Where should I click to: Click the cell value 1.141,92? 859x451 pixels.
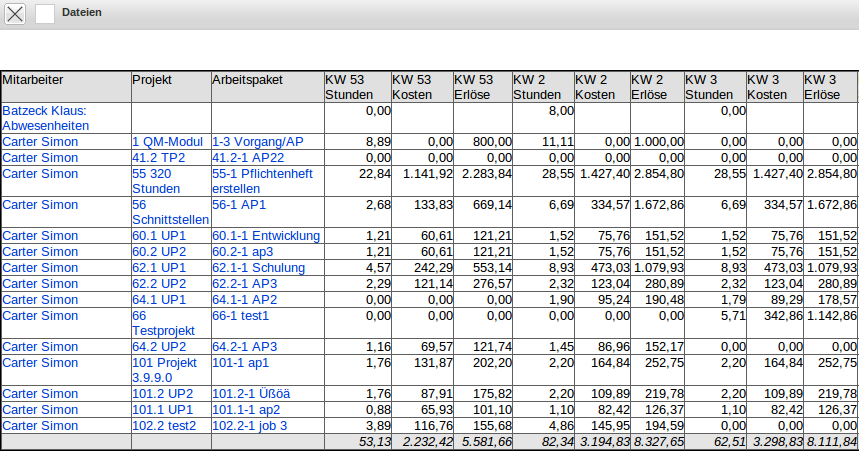coord(428,173)
